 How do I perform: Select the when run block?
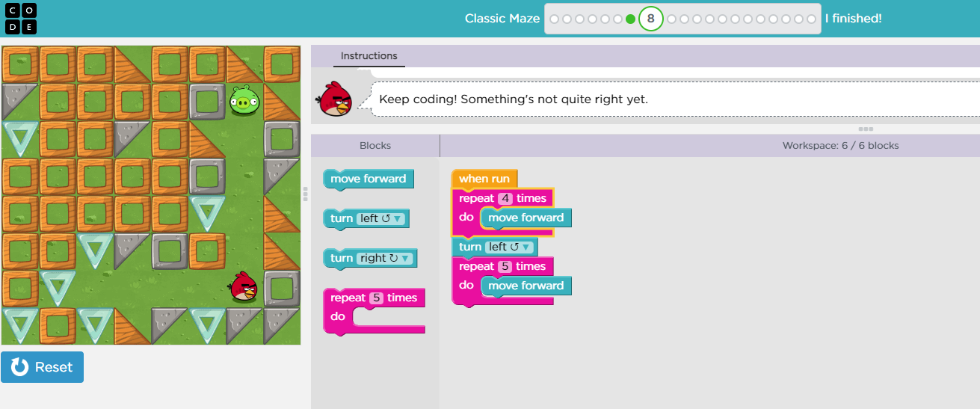[x=484, y=179]
